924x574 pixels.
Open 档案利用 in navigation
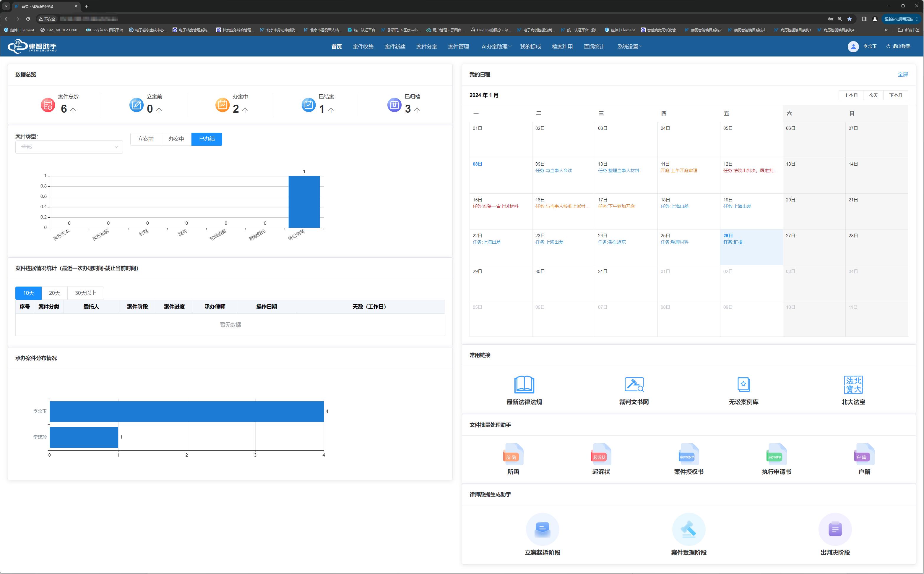pos(562,46)
